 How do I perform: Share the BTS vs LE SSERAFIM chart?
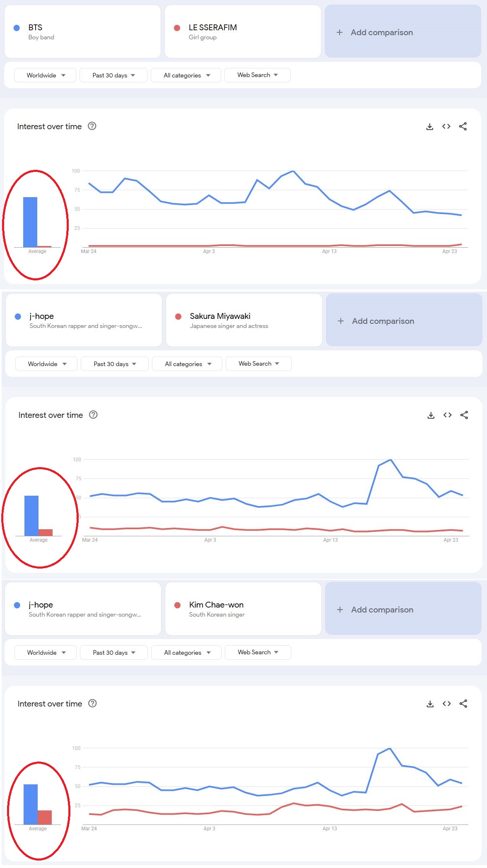pyautogui.click(x=463, y=126)
